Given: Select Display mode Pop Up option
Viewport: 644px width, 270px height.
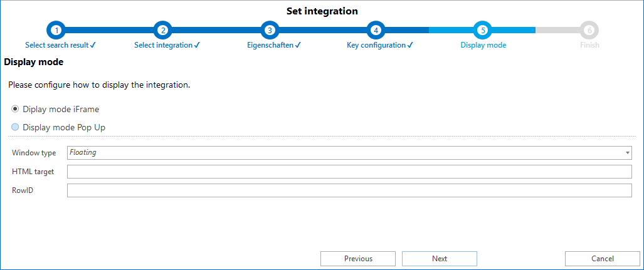Looking at the screenshot, I should click(16, 127).
